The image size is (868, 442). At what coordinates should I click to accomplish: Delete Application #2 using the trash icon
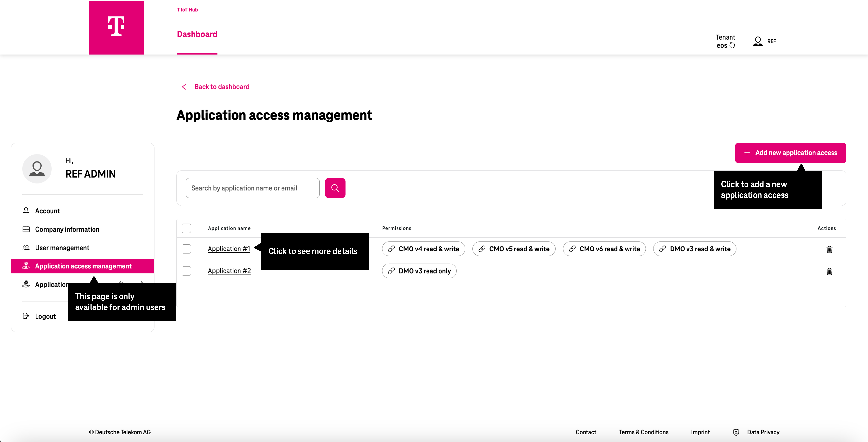click(x=830, y=271)
